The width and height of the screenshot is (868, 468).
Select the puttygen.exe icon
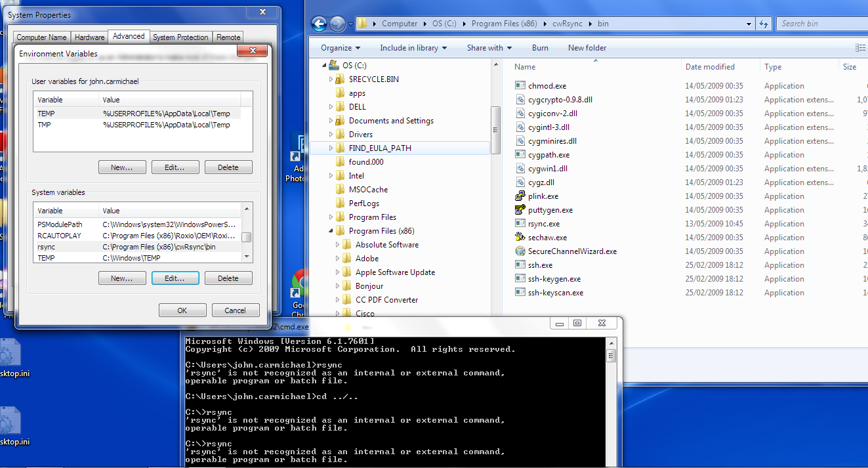click(x=520, y=210)
